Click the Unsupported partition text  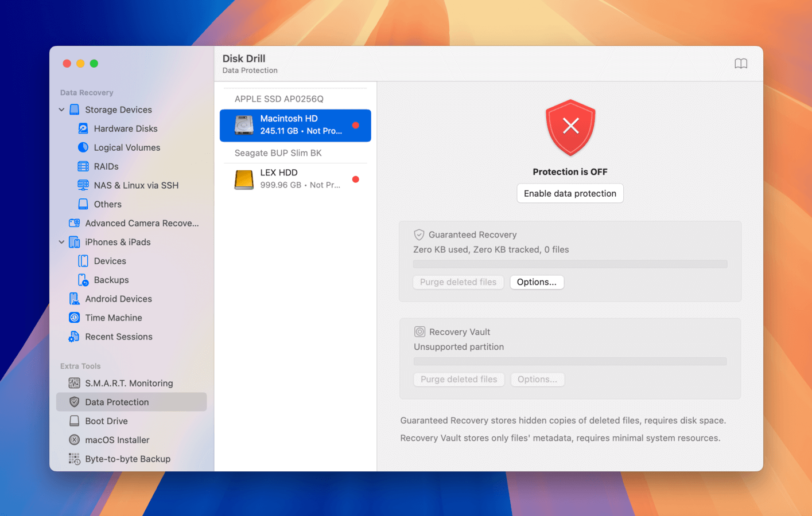click(459, 347)
